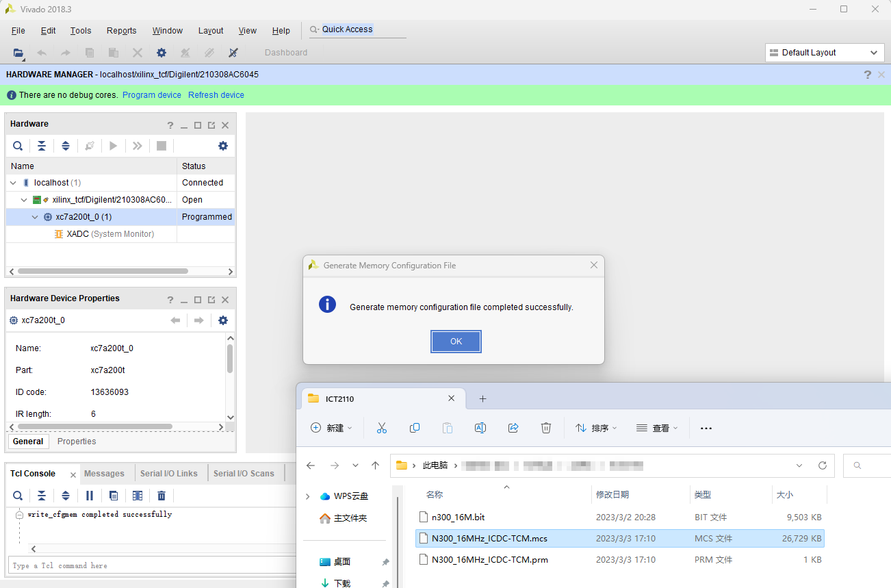The height and width of the screenshot is (588, 891).
Task: Open Hardware panel settings gear
Action: pyautogui.click(x=223, y=146)
